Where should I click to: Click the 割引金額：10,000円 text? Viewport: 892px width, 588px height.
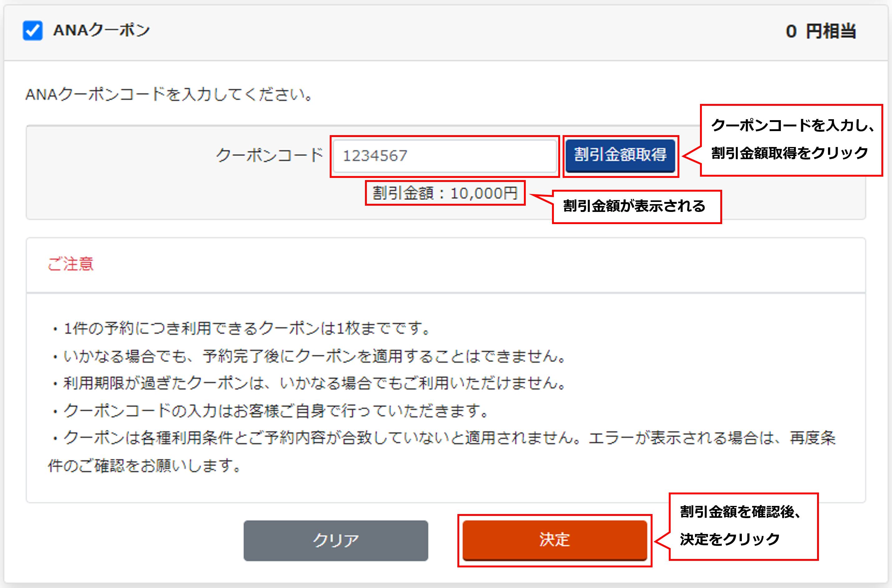point(445,193)
